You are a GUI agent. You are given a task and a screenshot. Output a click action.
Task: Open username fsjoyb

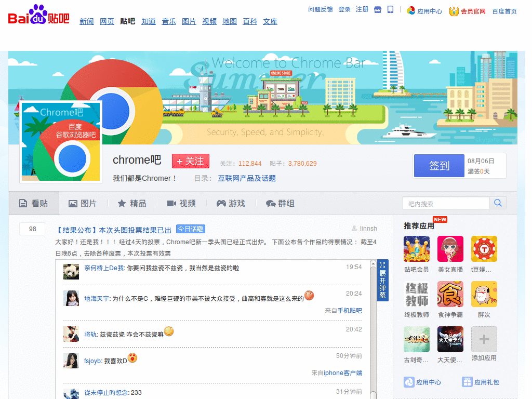tap(92, 361)
